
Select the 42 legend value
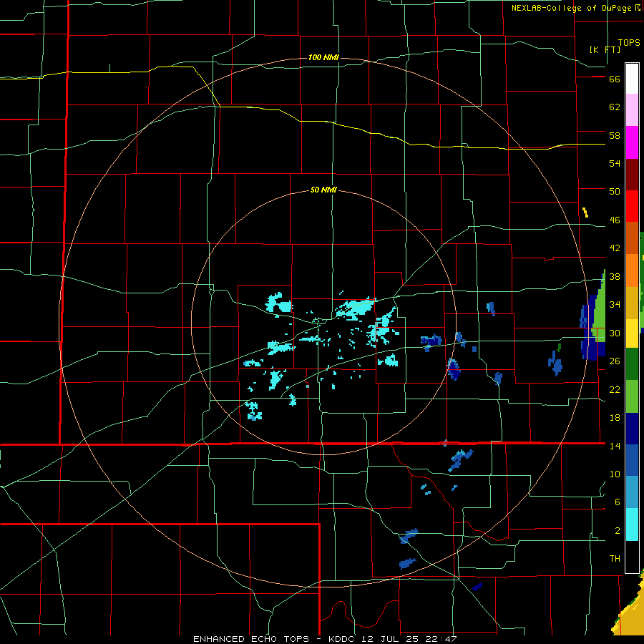click(x=615, y=248)
